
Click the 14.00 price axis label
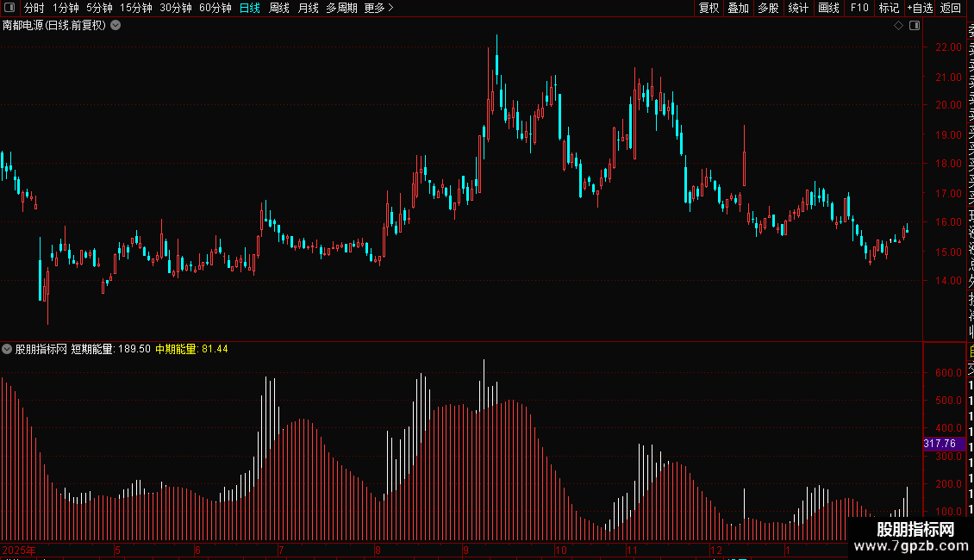948,281
